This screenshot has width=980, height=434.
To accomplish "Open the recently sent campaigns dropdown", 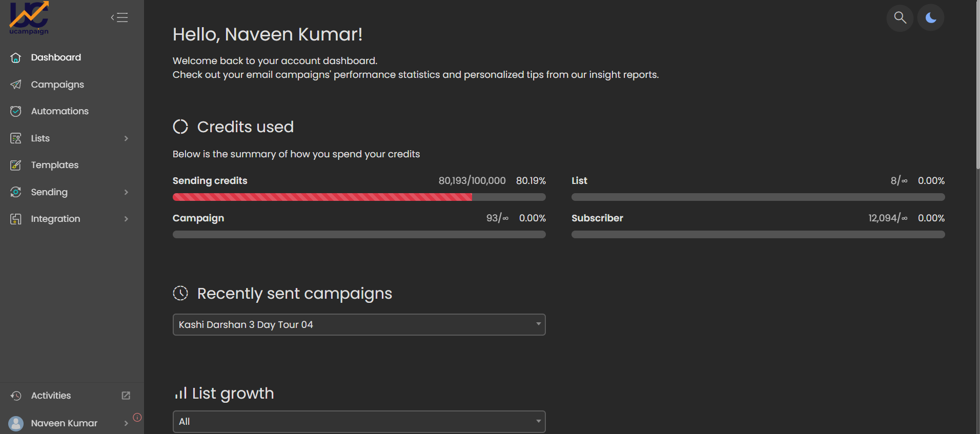I will 359,325.
